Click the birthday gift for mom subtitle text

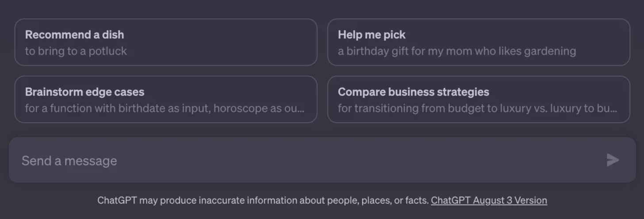[456, 51]
